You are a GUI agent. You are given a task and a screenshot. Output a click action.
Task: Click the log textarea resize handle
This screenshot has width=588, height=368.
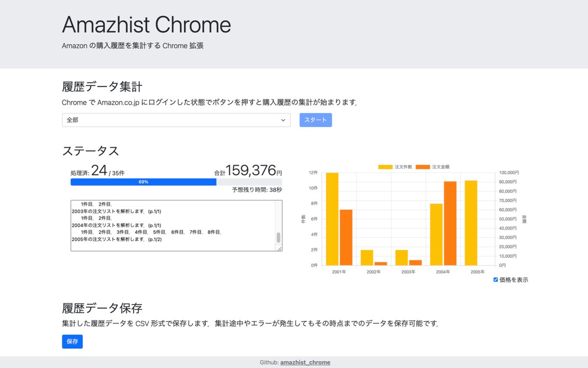(279, 248)
